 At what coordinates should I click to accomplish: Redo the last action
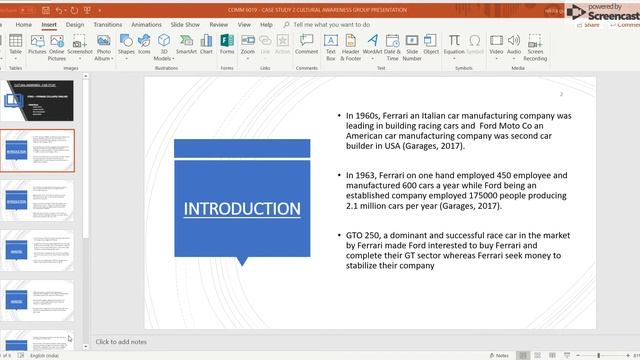click(74, 10)
